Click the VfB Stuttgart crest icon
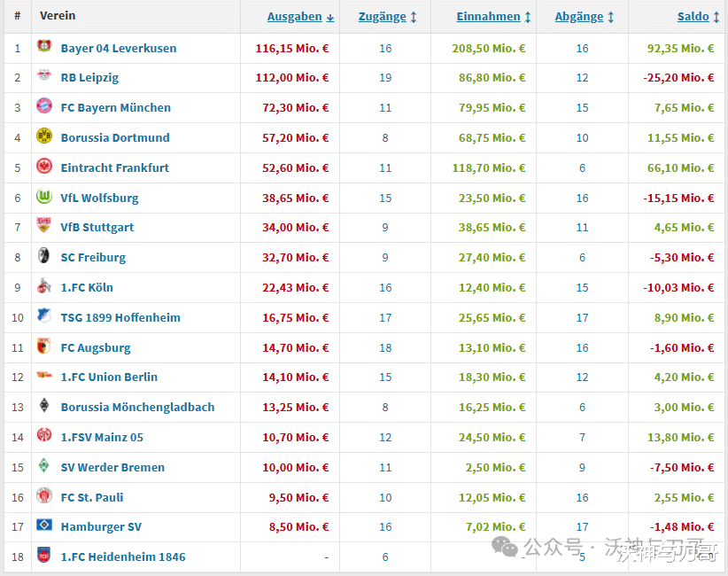The width and height of the screenshot is (728, 576). pos(44,225)
